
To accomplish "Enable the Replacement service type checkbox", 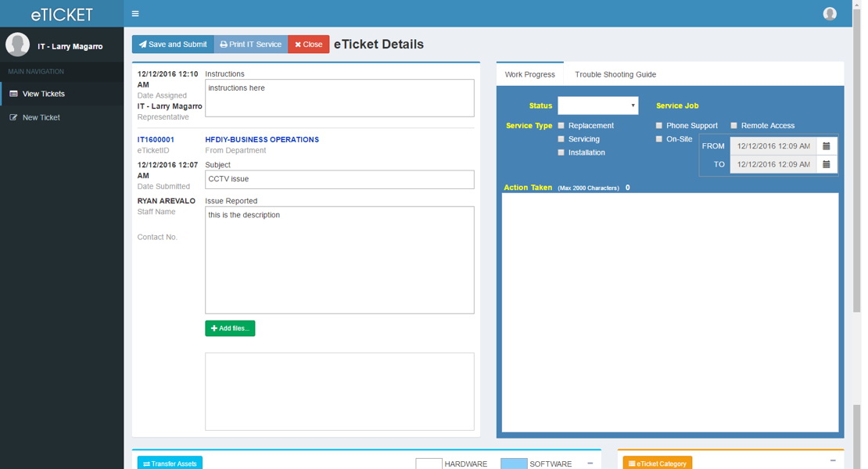I will click(x=560, y=125).
